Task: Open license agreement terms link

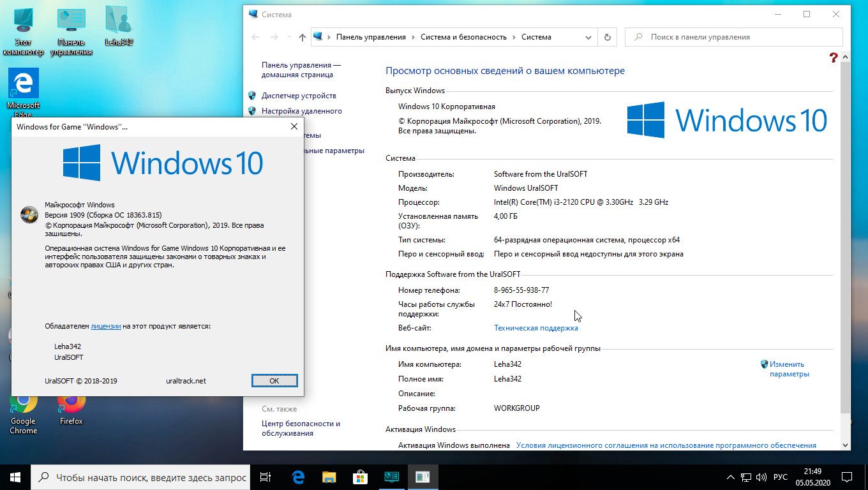Action: click(x=666, y=445)
